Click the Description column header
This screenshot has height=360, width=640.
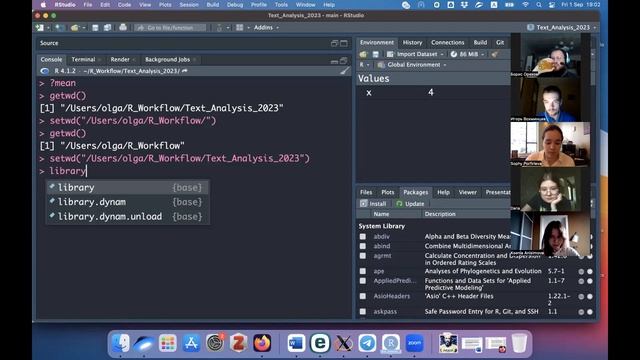coord(440,214)
